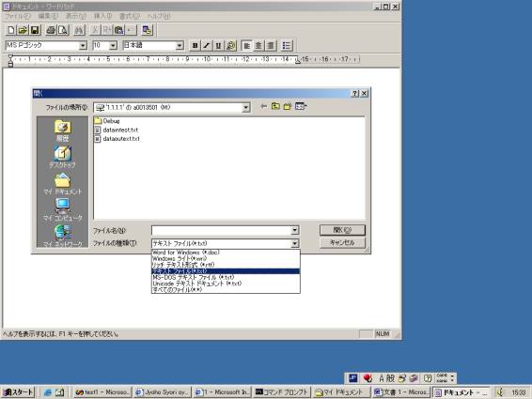The image size is (532, 399).
Task: Switch to 文書 1 - Microsoft taskbar button
Action: pyautogui.click(x=401, y=392)
